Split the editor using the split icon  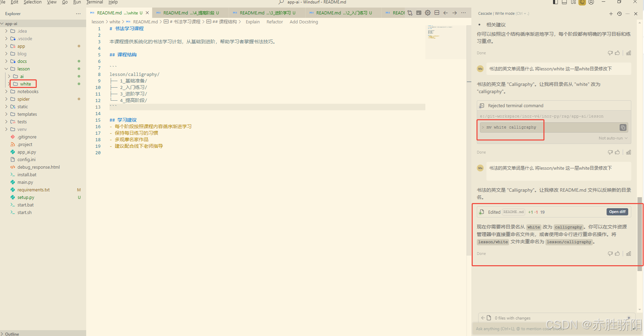(437, 13)
